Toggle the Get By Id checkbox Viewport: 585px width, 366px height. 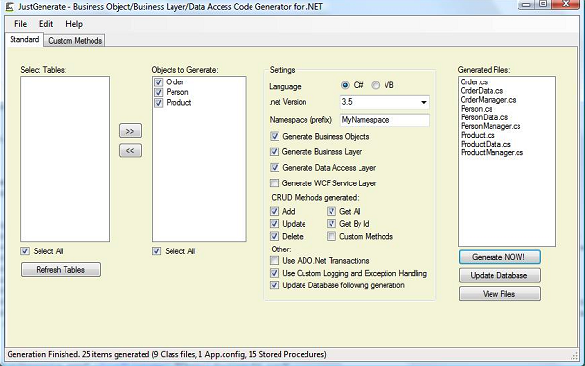pos(331,223)
